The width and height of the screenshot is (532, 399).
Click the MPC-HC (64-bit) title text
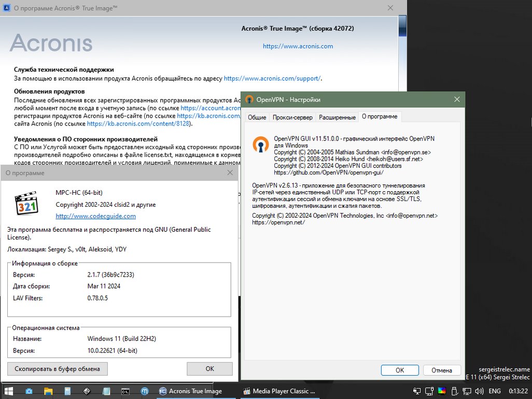[x=79, y=193]
